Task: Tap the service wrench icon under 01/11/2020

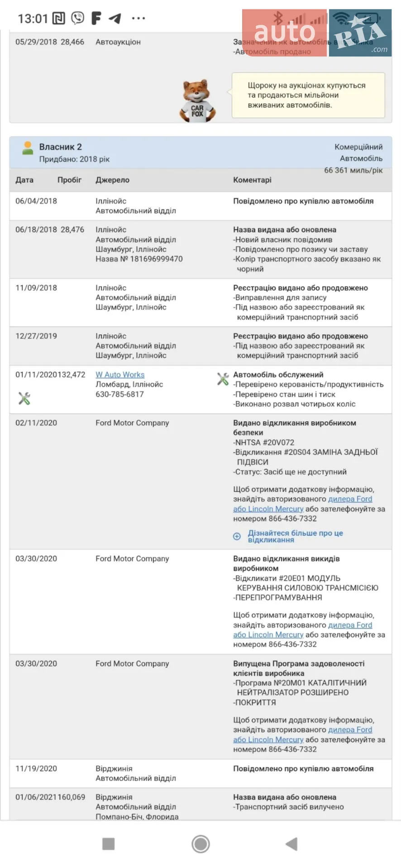Action: pos(24,398)
